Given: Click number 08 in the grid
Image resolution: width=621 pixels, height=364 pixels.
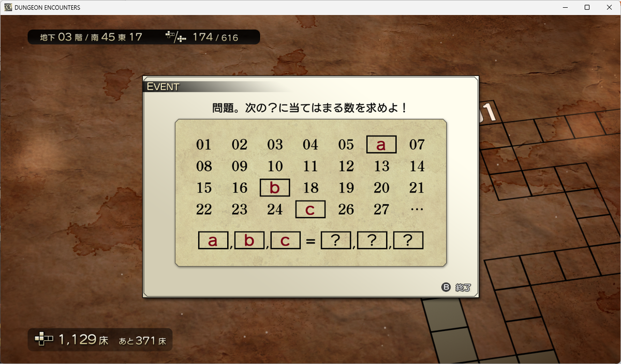Looking at the screenshot, I should (204, 166).
